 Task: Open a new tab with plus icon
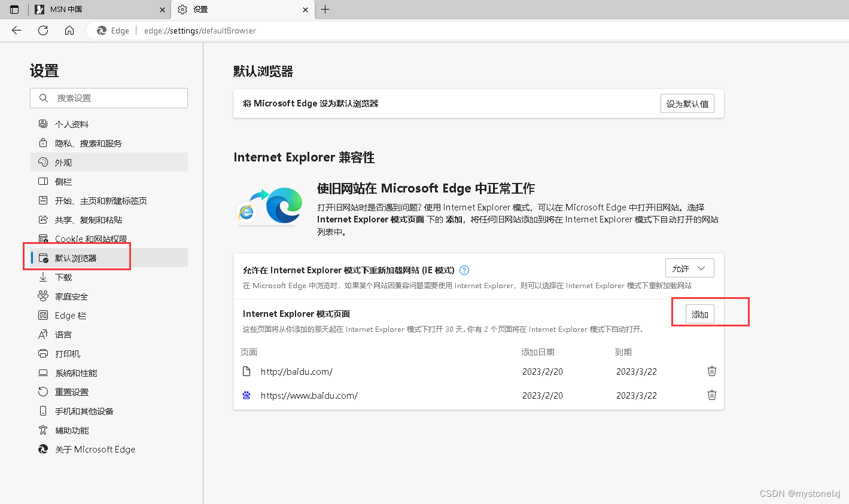point(325,10)
